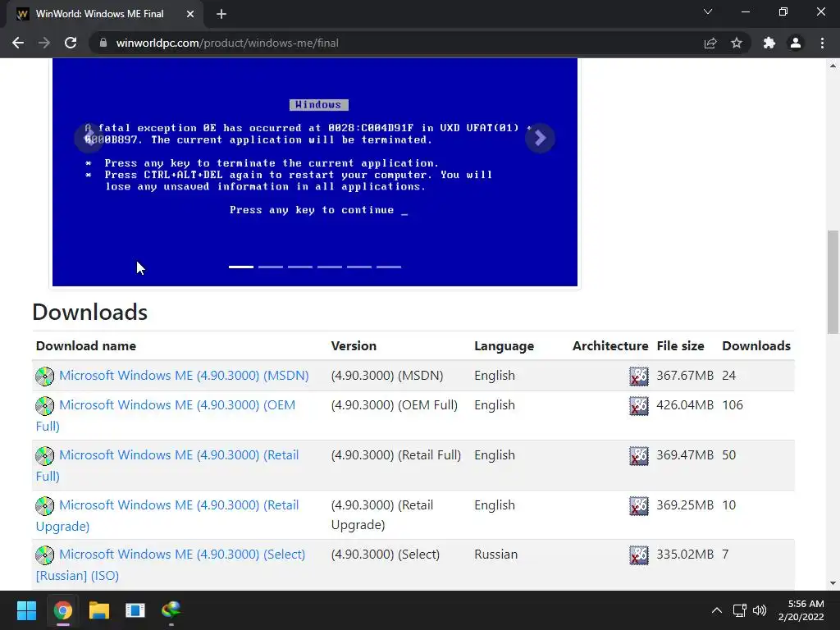Click the x86 icon in 367.67MB row
840x630 pixels.
pos(638,376)
